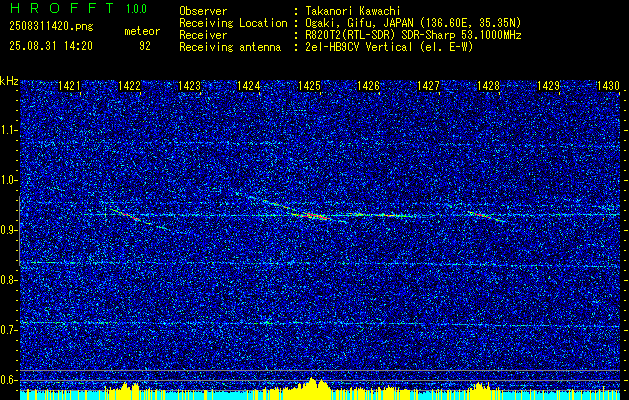
Task: Click the 2el-HB9CV Vertical antenna text
Action: (390, 47)
